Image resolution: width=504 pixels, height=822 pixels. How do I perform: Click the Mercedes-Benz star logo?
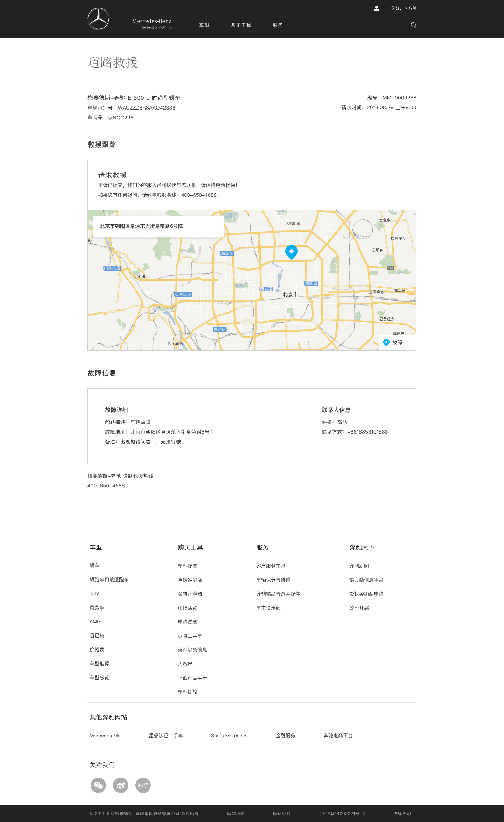[98, 19]
